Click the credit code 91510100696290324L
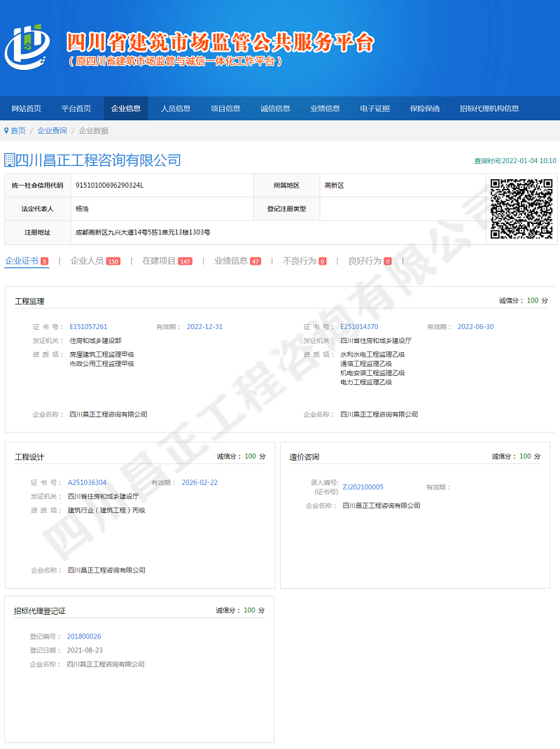 coord(109,185)
